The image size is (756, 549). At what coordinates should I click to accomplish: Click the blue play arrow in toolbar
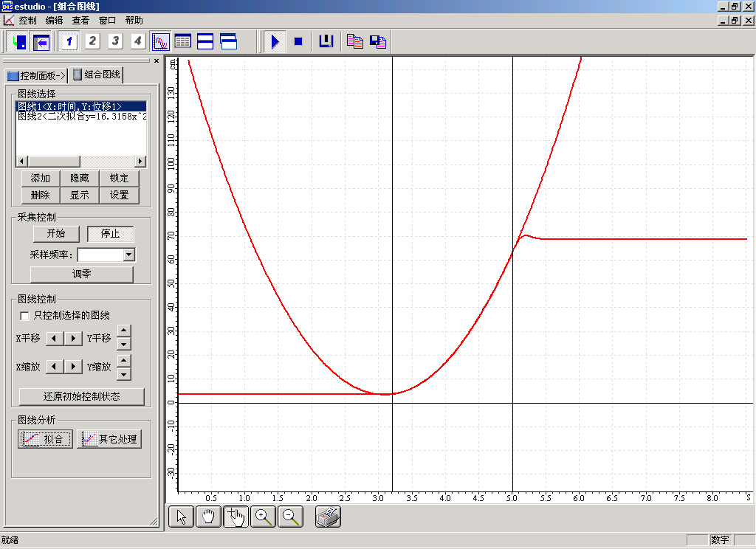click(275, 41)
